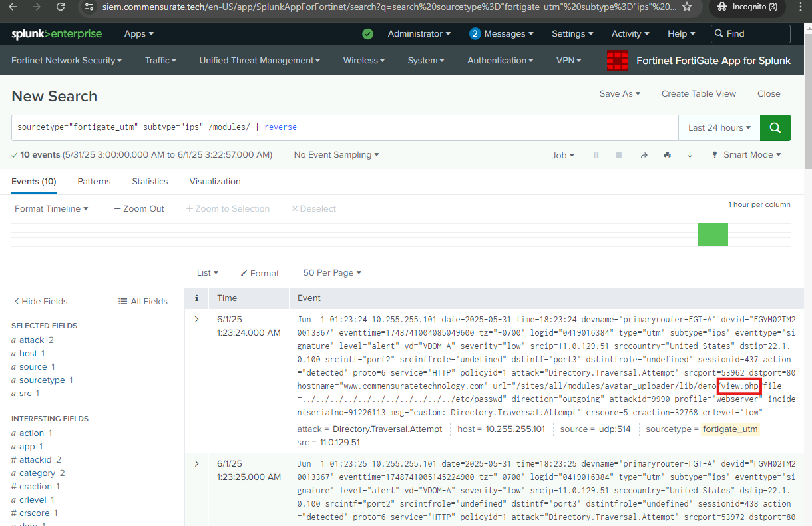The width and height of the screenshot is (812, 526).
Task: Open the Smart Mode dropdown
Action: [x=746, y=155]
